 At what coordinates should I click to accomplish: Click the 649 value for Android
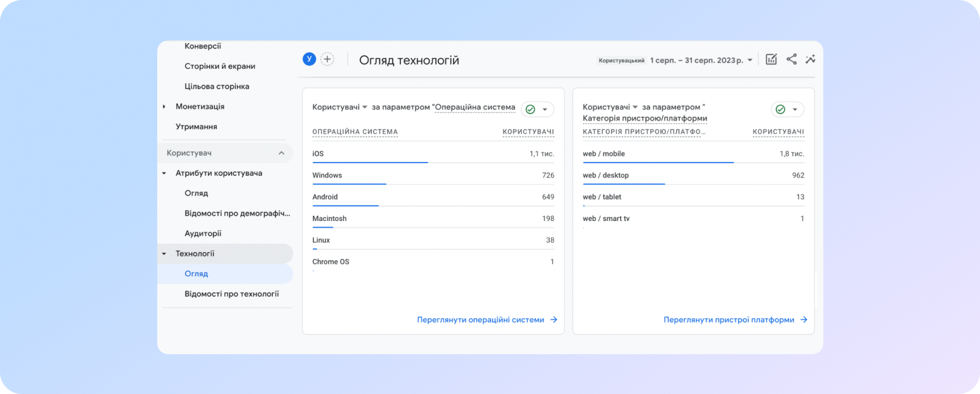click(x=548, y=197)
